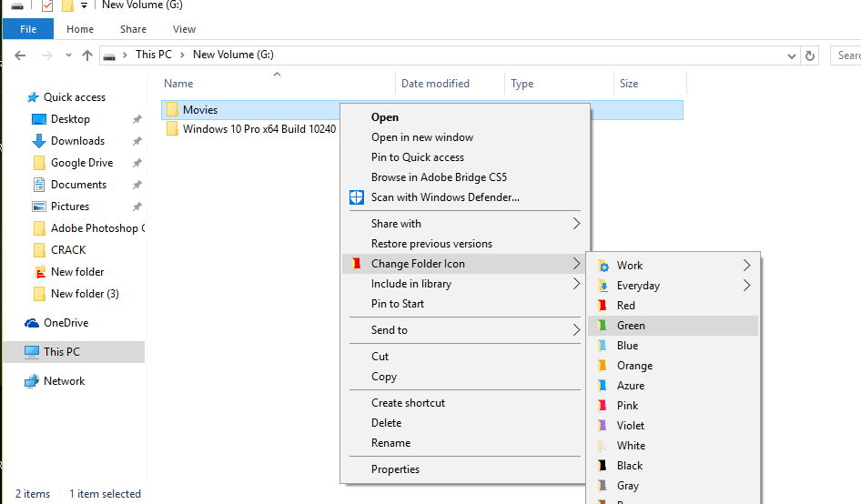Click the orange folder icon beside Orange
861x504 pixels.
[602, 366]
